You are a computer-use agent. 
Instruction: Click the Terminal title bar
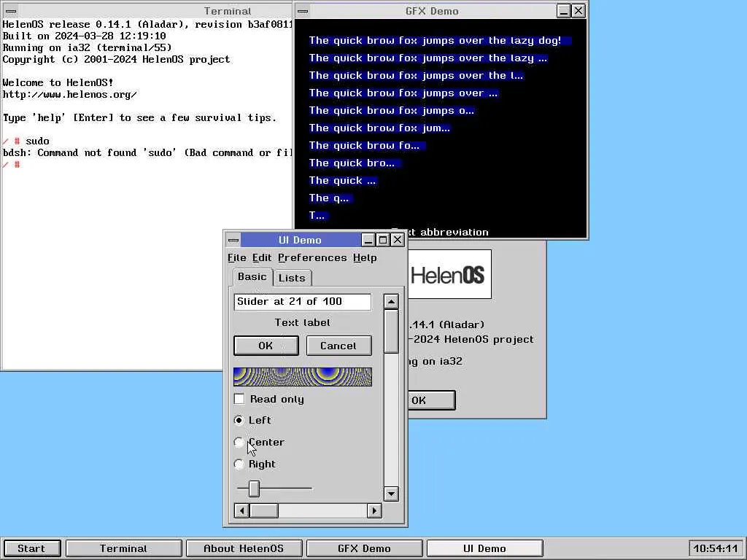click(x=156, y=11)
